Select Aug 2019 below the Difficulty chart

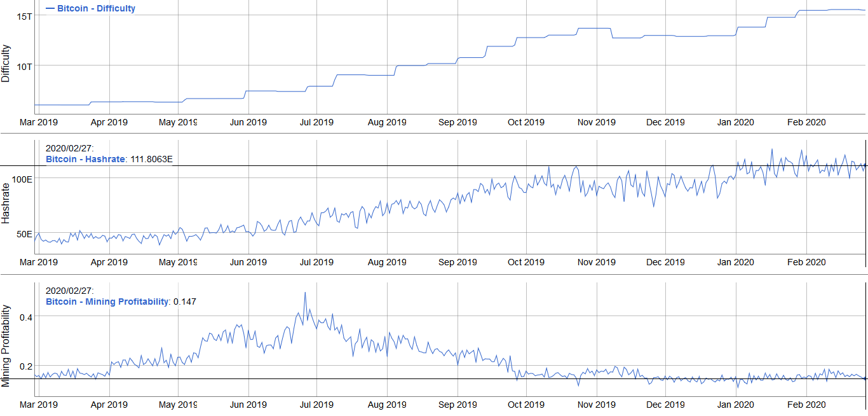(x=387, y=122)
